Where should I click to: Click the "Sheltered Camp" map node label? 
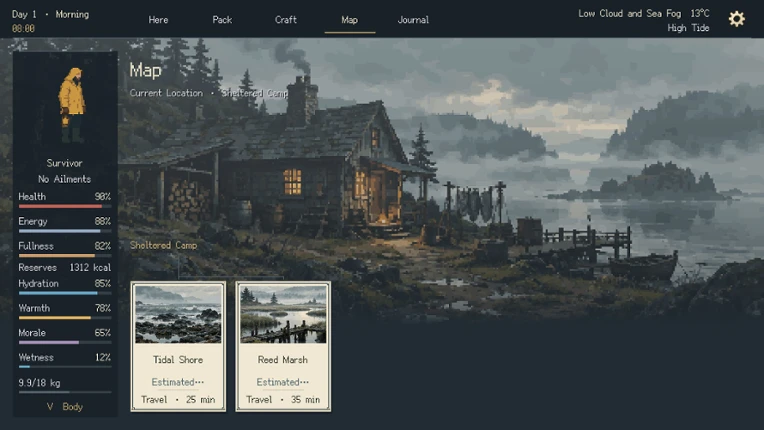click(163, 245)
